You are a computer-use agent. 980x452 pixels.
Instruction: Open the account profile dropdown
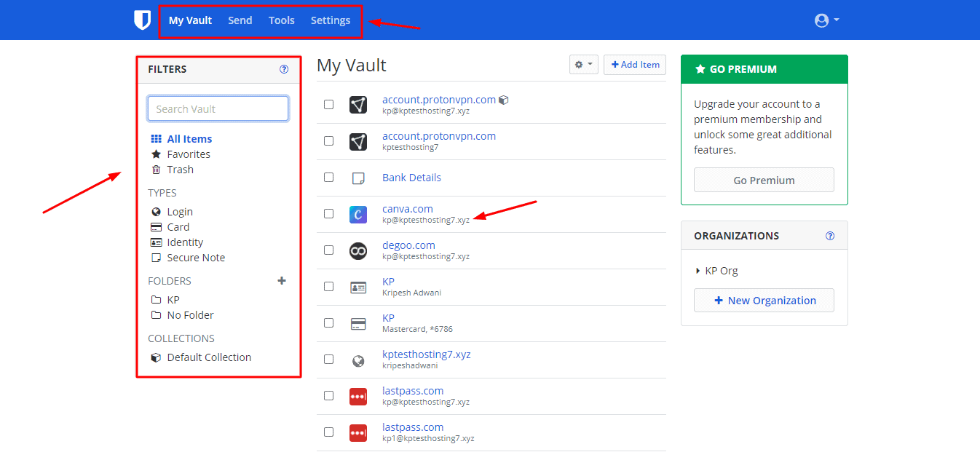pos(826,20)
